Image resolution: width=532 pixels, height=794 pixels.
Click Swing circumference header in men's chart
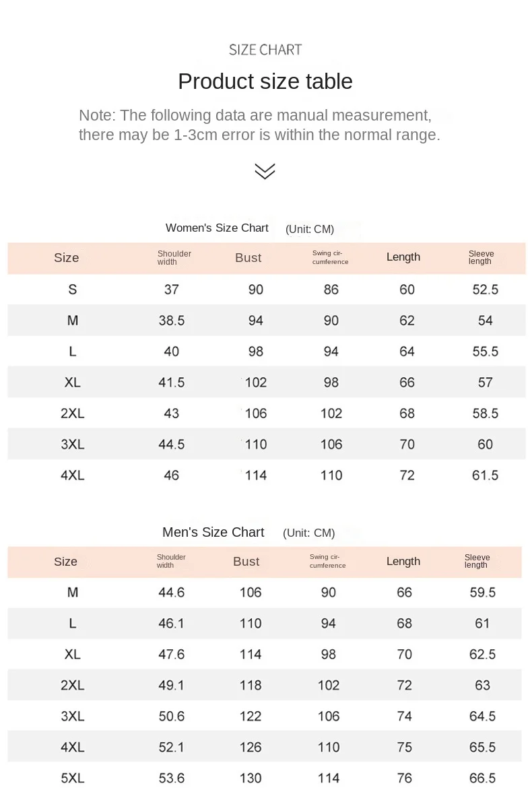click(x=327, y=562)
